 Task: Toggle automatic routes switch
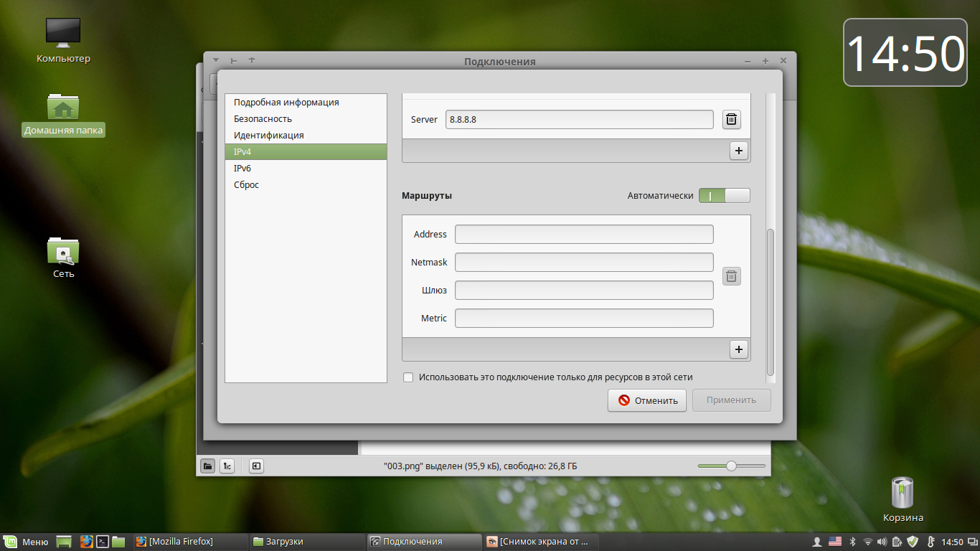[x=724, y=196]
